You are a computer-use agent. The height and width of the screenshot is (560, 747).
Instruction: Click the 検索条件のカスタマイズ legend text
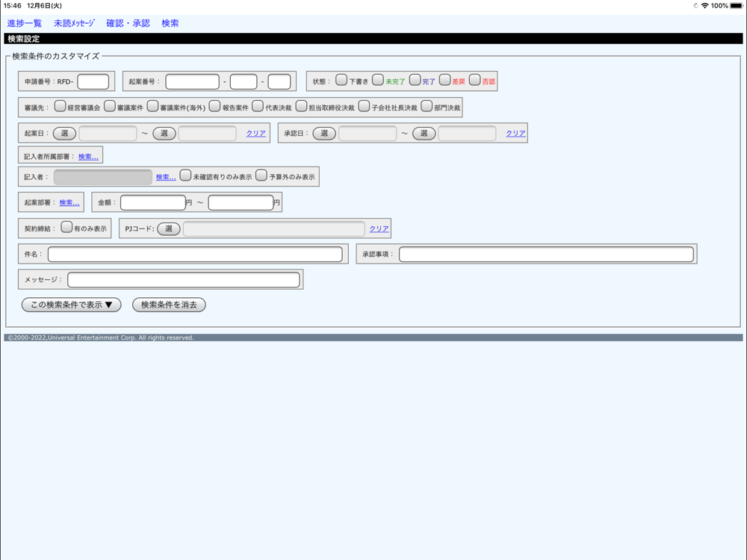point(56,56)
